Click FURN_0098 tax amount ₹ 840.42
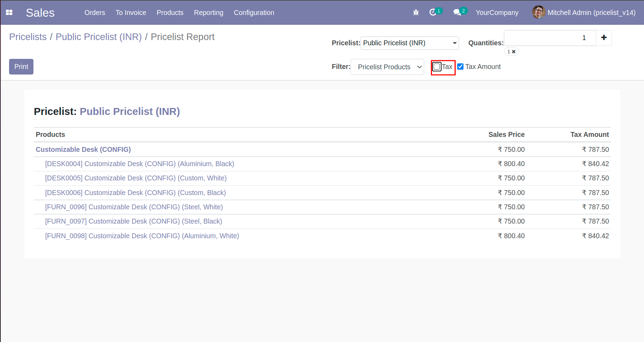The height and width of the screenshot is (342, 644). point(596,236)
